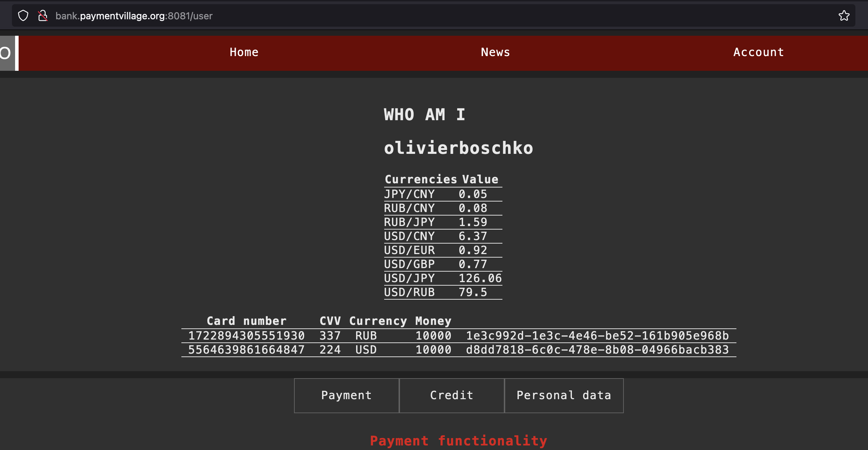Click the CVV 337 cell
Image resolution: width=868 pixels, height=450 pixels.
[330, 336]
